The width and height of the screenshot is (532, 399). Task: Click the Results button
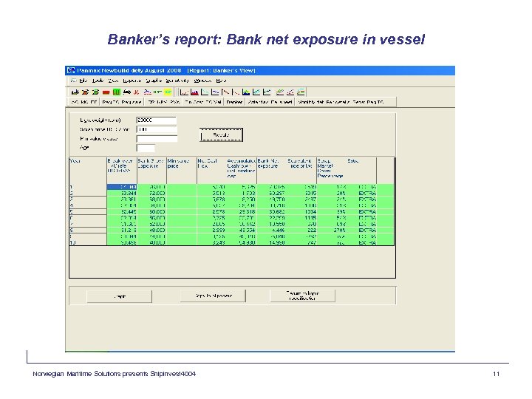pos(221,134)
